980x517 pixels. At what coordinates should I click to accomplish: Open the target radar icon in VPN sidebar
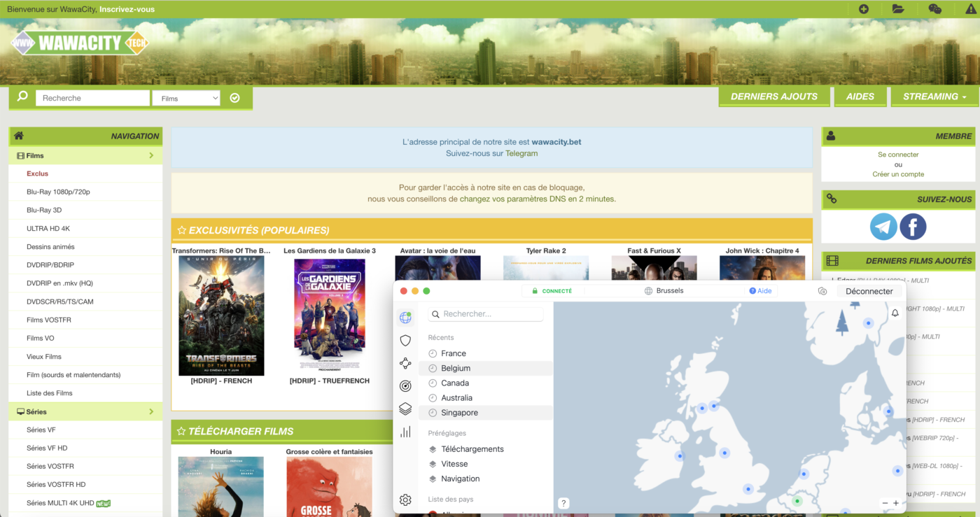click(405, 385)
